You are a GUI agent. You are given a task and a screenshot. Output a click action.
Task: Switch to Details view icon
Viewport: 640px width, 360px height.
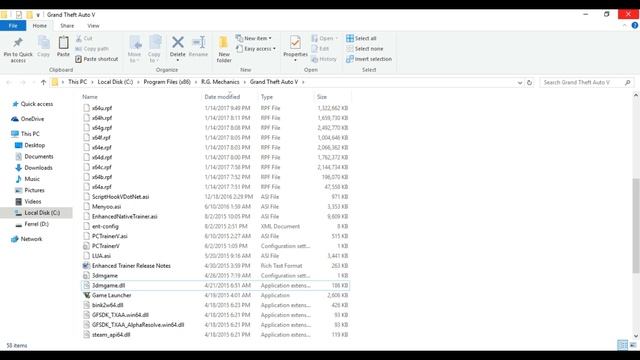click(x=622, y=345)
